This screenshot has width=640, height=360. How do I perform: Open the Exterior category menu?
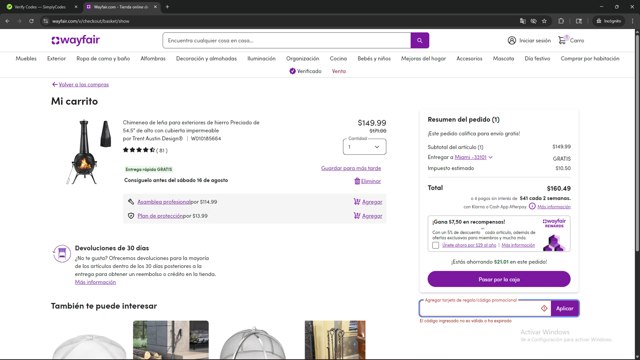[56, 58]
